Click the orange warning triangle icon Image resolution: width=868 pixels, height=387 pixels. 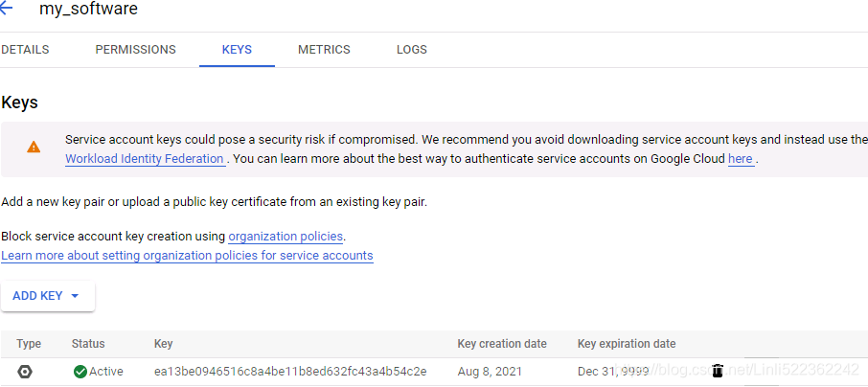pyautogui.click(x=34, y=148)
